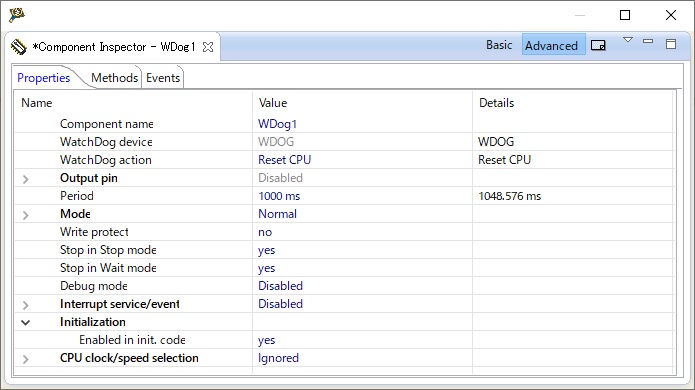Click the Component Inspector chip icon
695x390 pixels.
[x=19, y=47]
